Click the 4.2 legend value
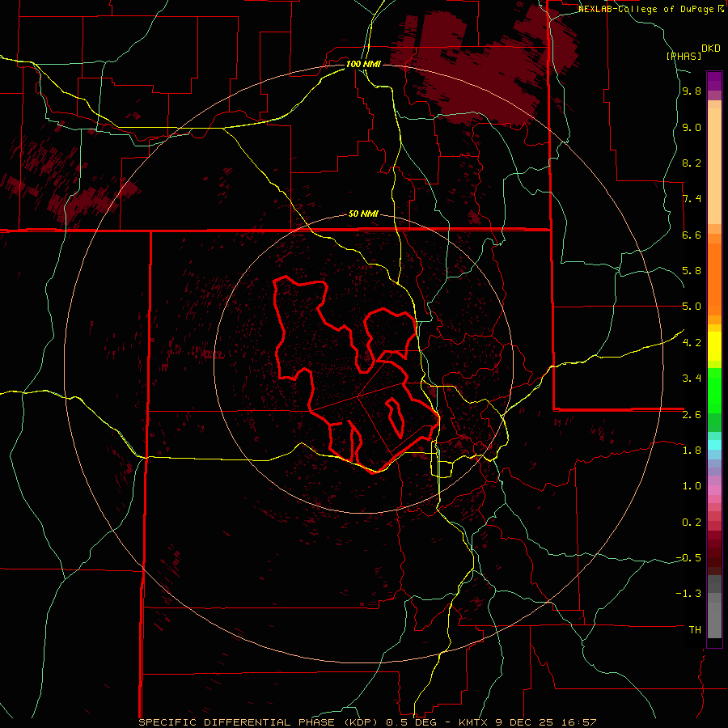Viewport: 728px width, 728px height. tap(692, 342)
